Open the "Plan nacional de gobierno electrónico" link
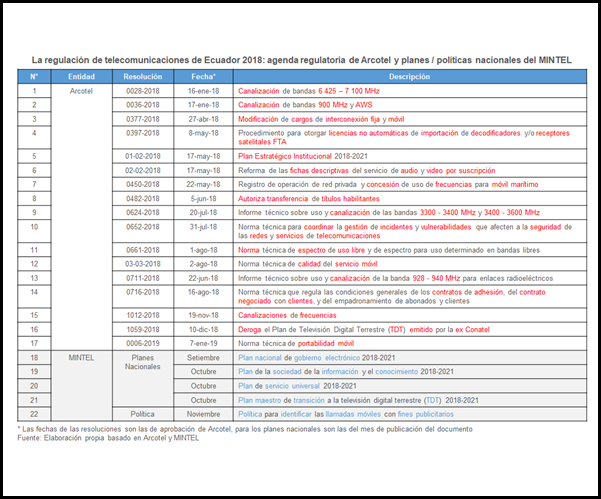The height and width of the screenshot is (499, 601). 310,357
